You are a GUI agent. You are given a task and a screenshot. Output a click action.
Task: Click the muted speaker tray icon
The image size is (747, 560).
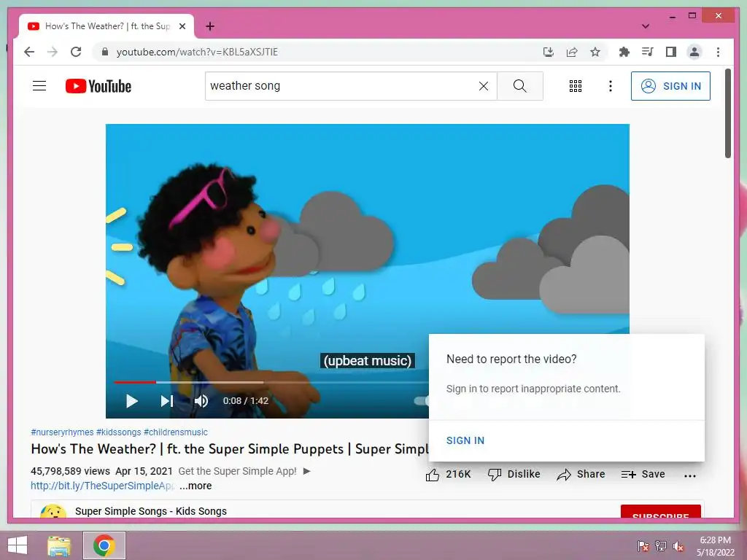click(678, 546)
